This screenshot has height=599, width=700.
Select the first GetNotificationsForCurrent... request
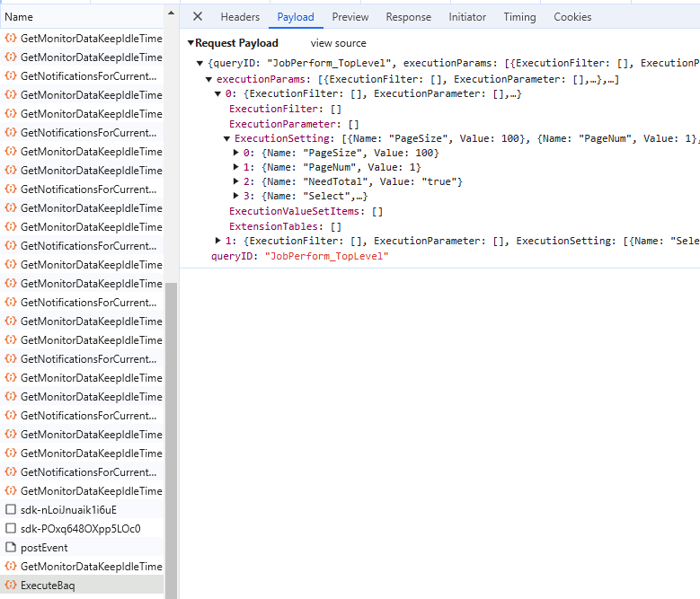pos(82,76)
